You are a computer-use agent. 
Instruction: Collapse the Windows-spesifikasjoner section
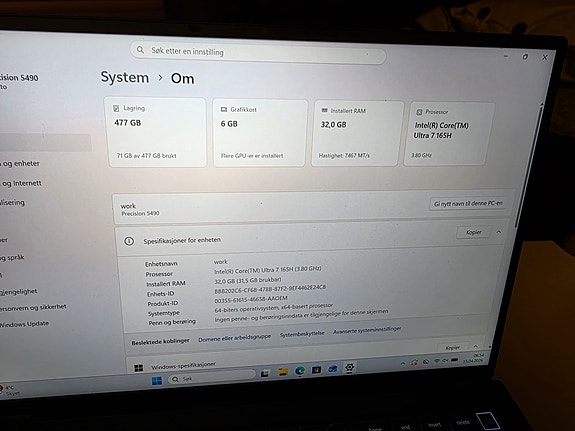point(476,346)
